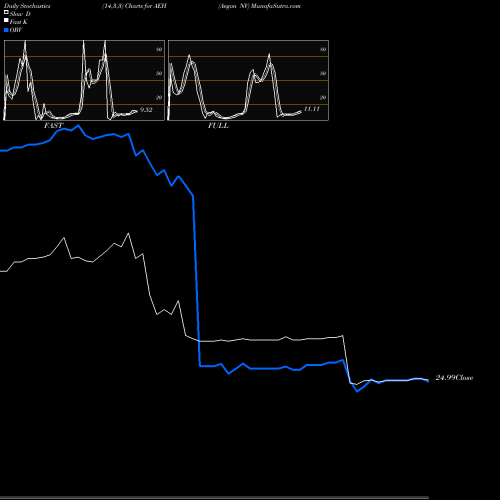Click the 50 axis label in FAST chart
Viewport: 500px width, 500px height.
[x=159, y=73]
